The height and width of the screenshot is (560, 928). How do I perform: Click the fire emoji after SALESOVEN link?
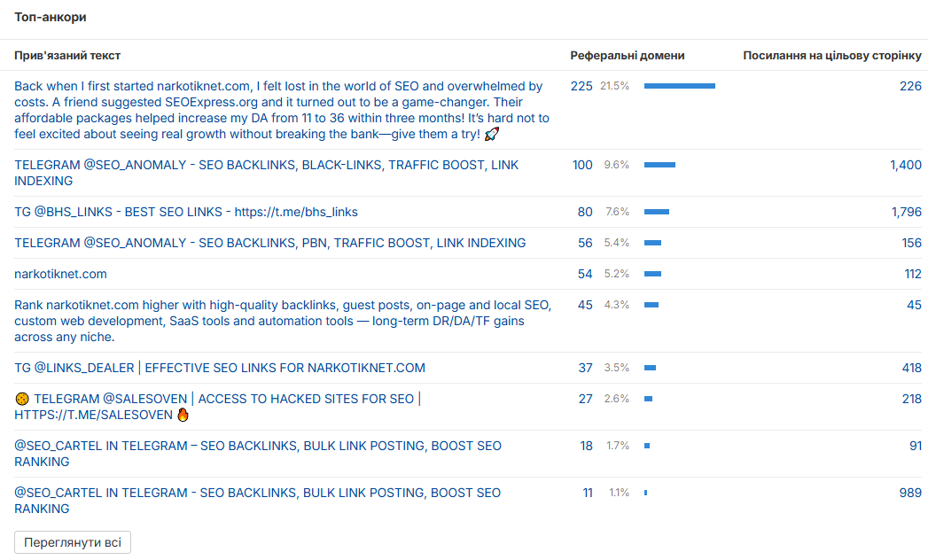point(183,415)
